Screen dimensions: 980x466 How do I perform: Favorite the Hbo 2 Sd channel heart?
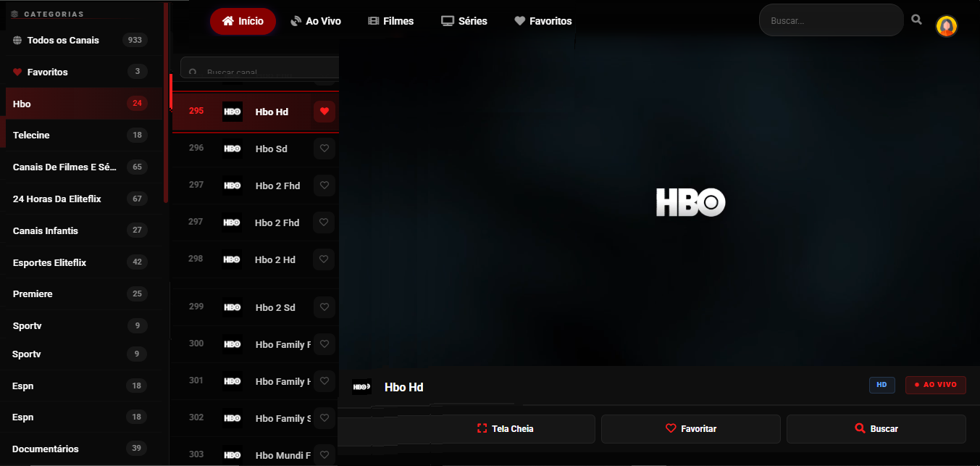click(x=324, y=307)
